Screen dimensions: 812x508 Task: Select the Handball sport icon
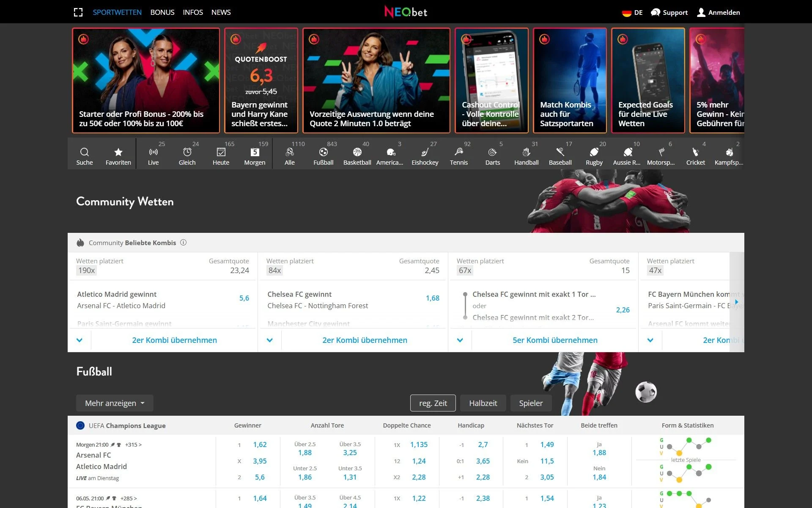[x=527, y=152]
